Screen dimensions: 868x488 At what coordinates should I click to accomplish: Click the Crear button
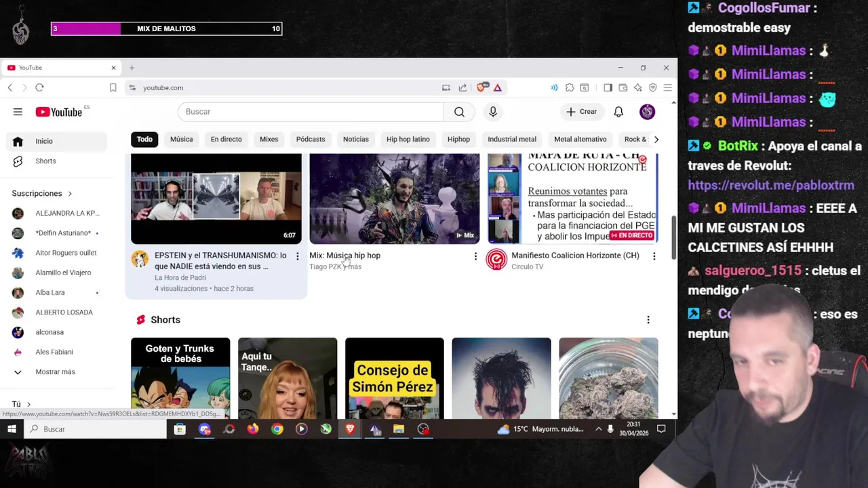click(x=582, y=112)
